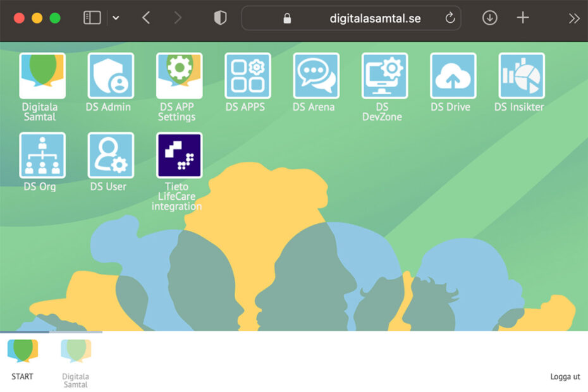Expand the toolbar overflow chevrons
The width and height of the screenshot is (588, 392).
click(x=573, y=18)
